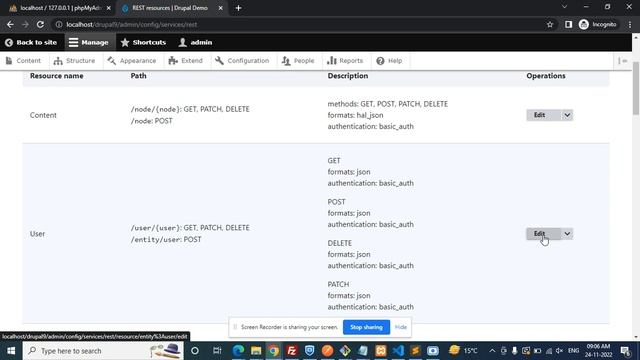Image resolution: width=640 pixels, height=360 pixels.
Task: Select the REST resources Drupal Demo tab
Action: 171,8
